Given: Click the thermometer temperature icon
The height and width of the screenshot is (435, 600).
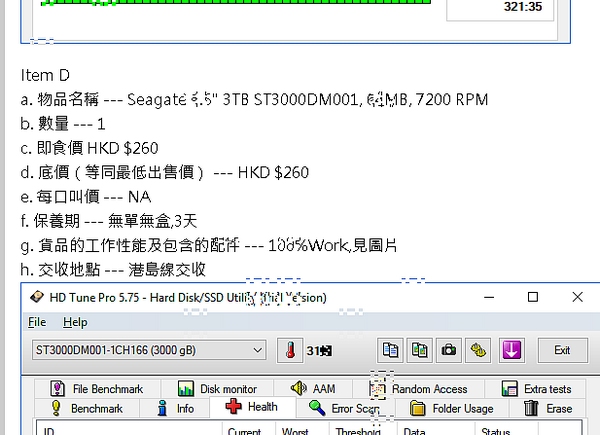Looking at the screenshot, I should click(x=290, y=350).
